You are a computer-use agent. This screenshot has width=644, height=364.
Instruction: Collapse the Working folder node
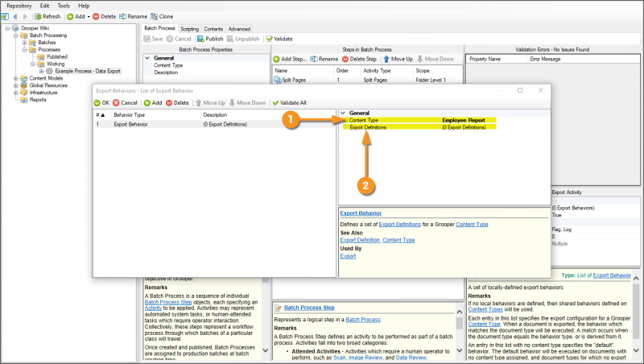(x=33, y=64)
